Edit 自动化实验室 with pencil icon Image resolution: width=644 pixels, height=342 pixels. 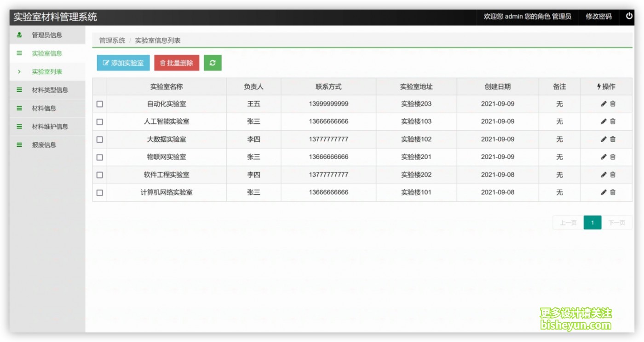[x=604, y=104]
